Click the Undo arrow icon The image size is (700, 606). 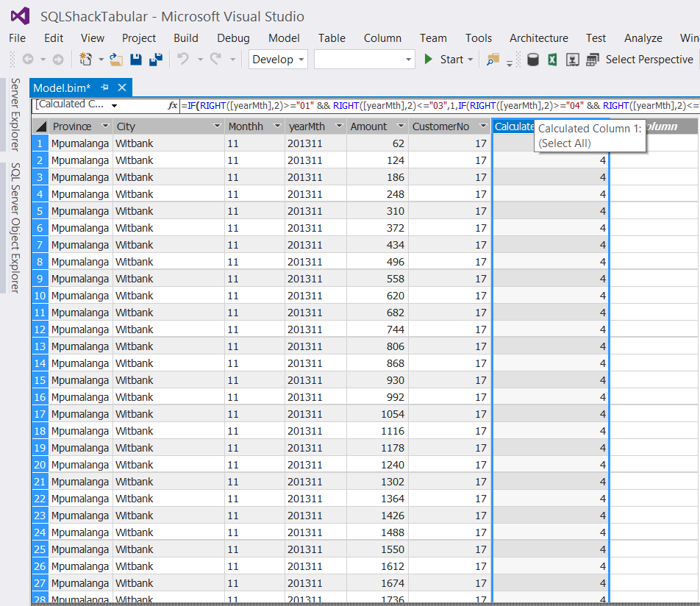coord(183,60)
